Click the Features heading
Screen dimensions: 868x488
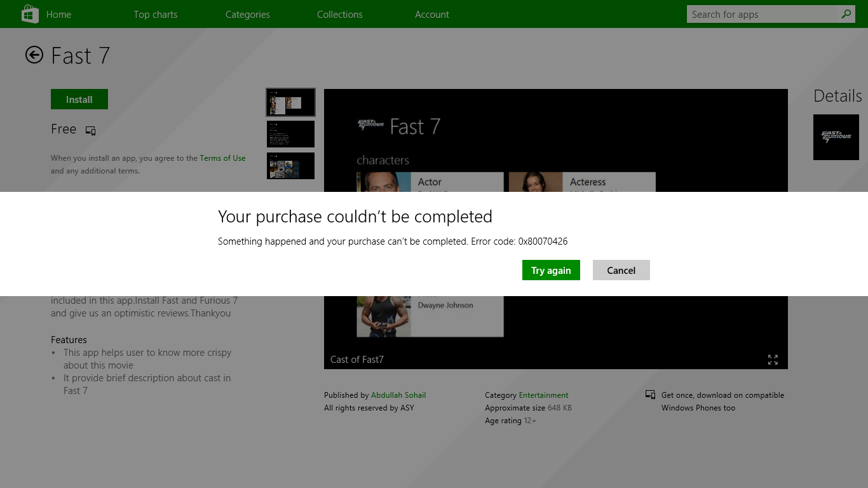(x=69, y=340)
